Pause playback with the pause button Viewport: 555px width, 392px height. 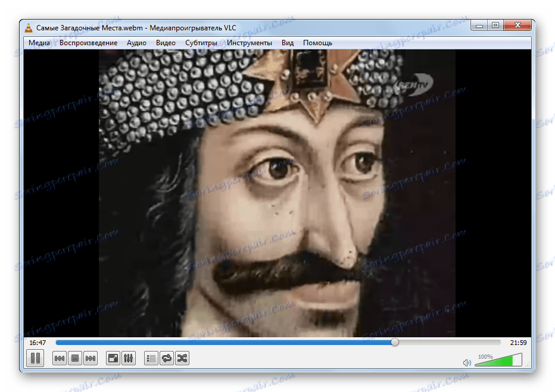pos(35,358)
